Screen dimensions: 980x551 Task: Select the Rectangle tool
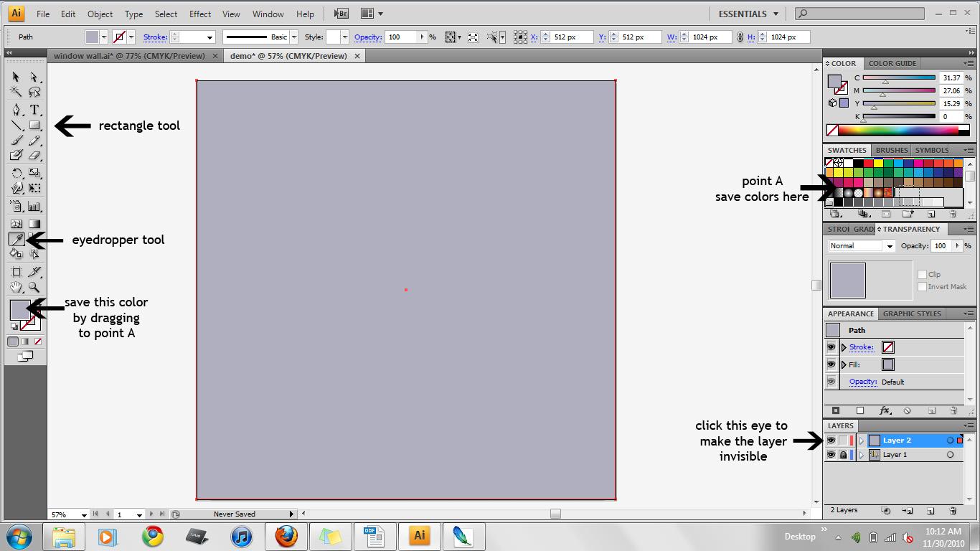(34, 126)
